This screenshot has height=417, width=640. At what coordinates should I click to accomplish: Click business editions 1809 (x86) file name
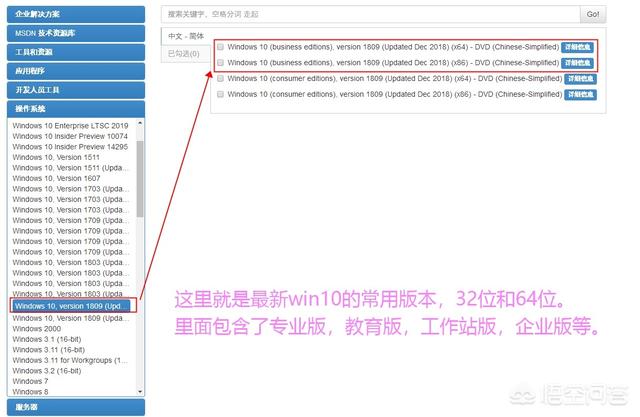[393, 62]
